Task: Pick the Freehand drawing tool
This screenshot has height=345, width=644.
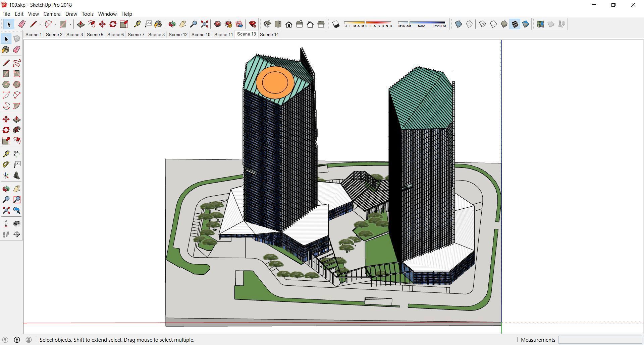Action: (17, 63)
